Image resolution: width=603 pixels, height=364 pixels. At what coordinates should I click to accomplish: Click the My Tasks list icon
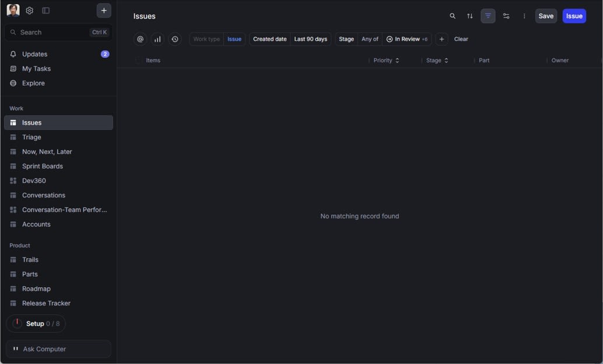pyautogui.click(x=13, y=69)
